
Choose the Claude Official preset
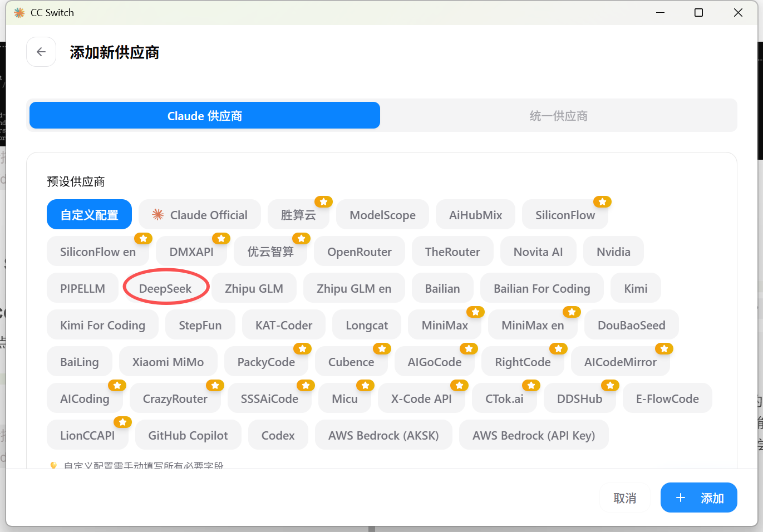pos(200,214)
